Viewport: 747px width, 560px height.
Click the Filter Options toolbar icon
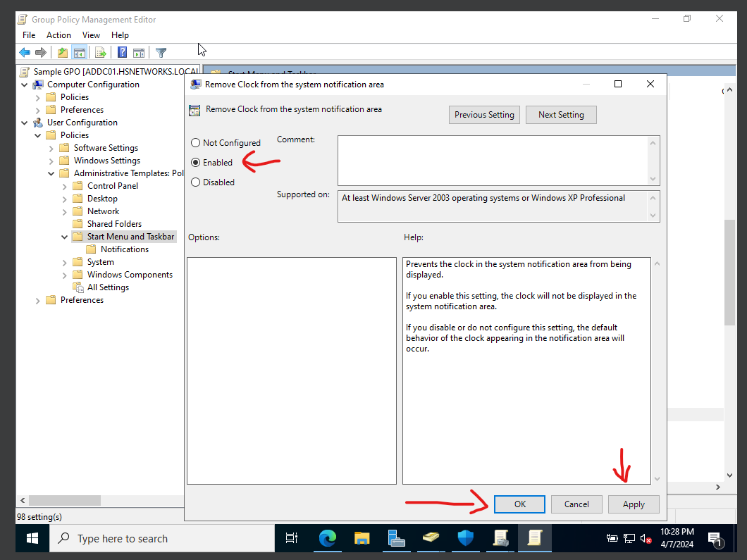coord(161,52)
